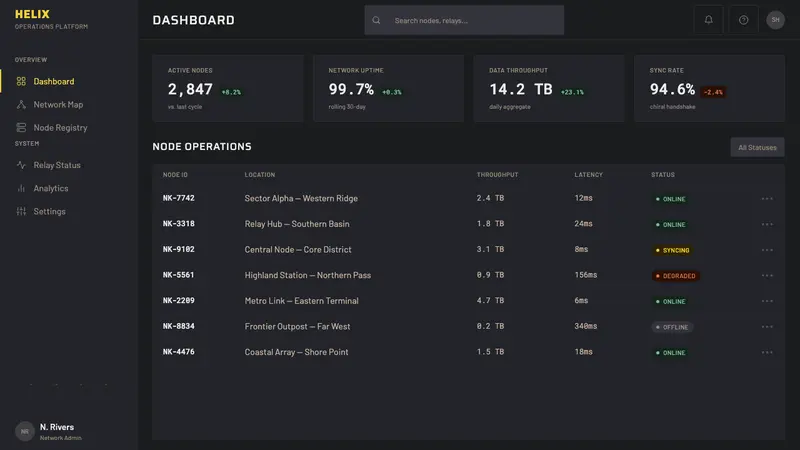800x450 pixels.
Task: Click Frontier Outpost — Far West location
Action: coord(297,327)
